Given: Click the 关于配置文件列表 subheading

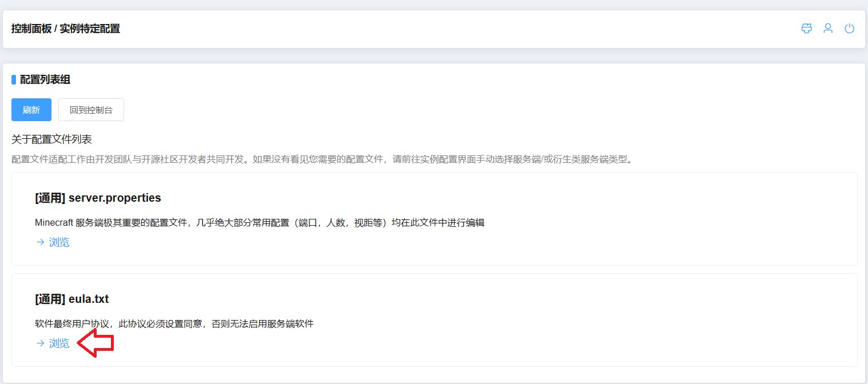Looking at the screenshot, I should 51,139.
